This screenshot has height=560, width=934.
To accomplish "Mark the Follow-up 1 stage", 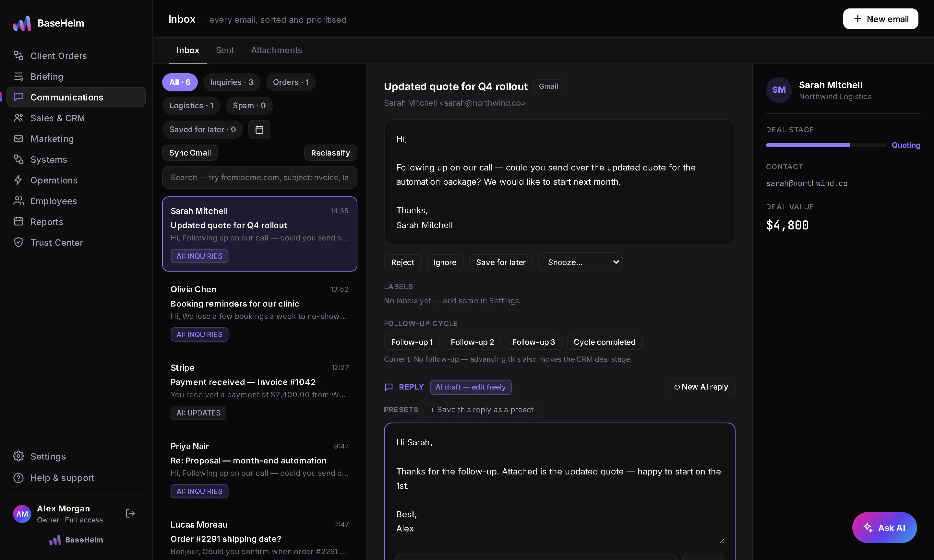I will [x=412, y=342].
